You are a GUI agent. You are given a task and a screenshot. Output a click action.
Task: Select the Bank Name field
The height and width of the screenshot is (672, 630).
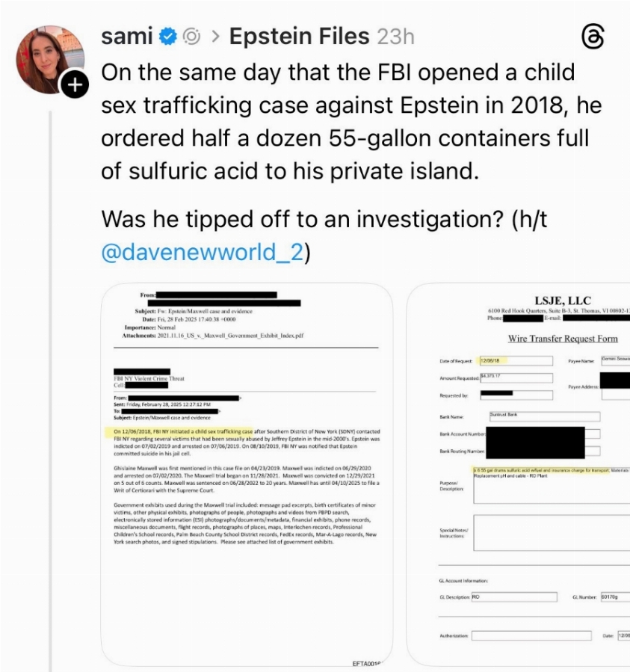click(544, 416)
